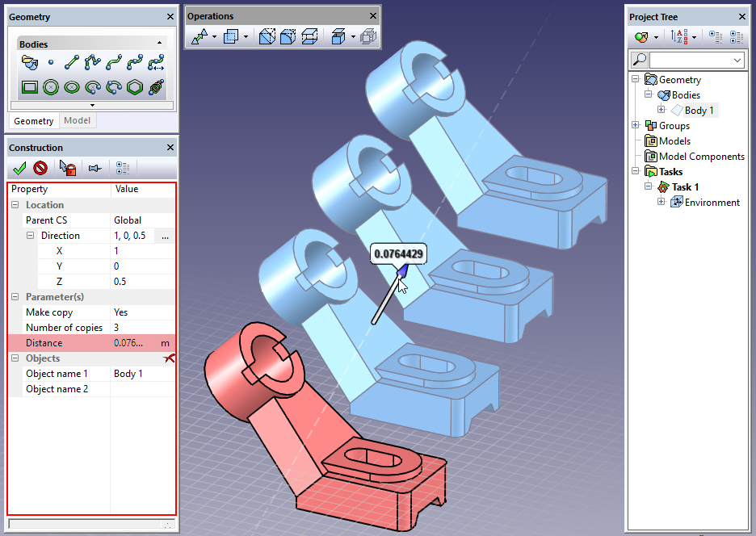756x536 pixels.
Task: Choose the ellipse tool in Bodies
Action: (72, 86)
